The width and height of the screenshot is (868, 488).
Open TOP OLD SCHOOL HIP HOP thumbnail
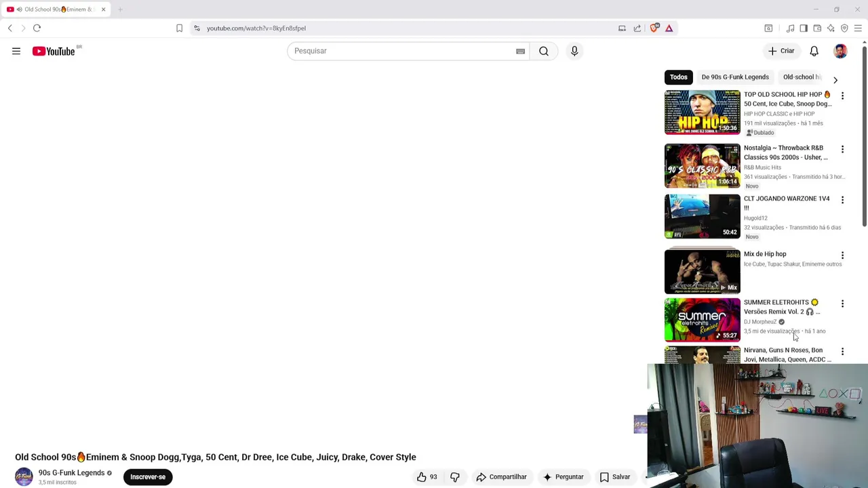click(703, 113)
